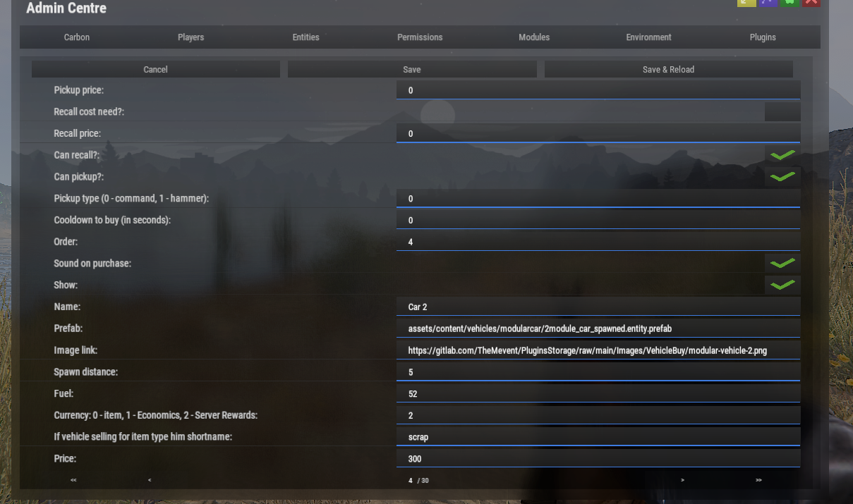This screenshot has width=853, height=504.
Task: Edit the Spawn distance field
Action: tap(598, 372)
